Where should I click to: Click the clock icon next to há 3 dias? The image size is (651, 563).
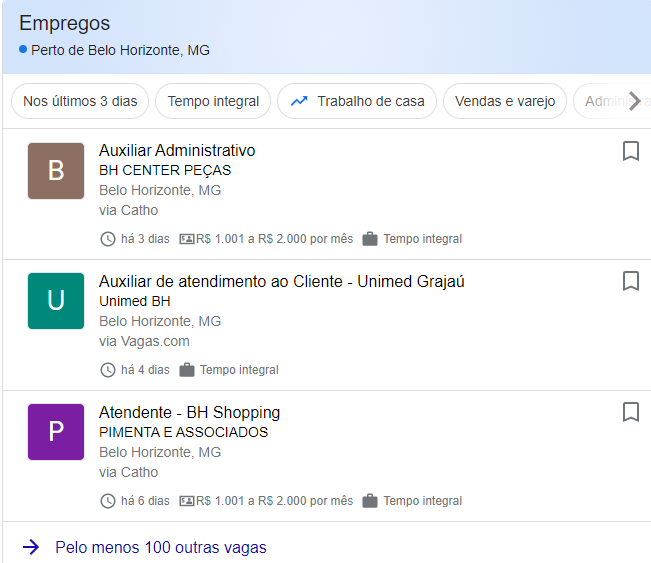tap(108, 239)
